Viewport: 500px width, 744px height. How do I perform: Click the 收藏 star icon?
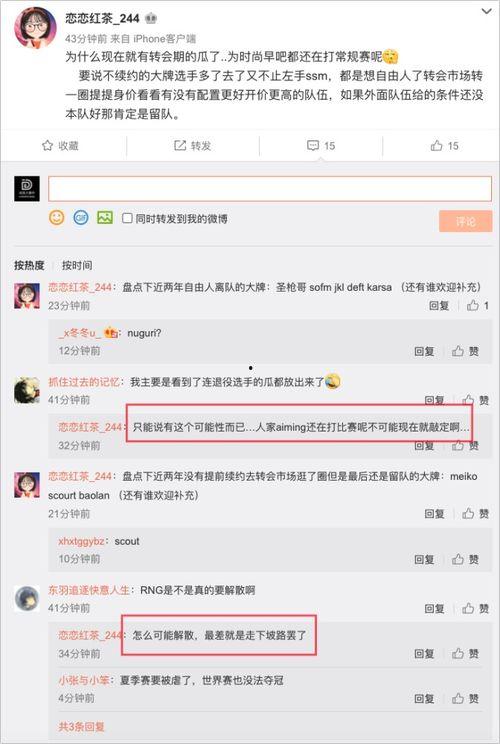(x=47, y=145)
